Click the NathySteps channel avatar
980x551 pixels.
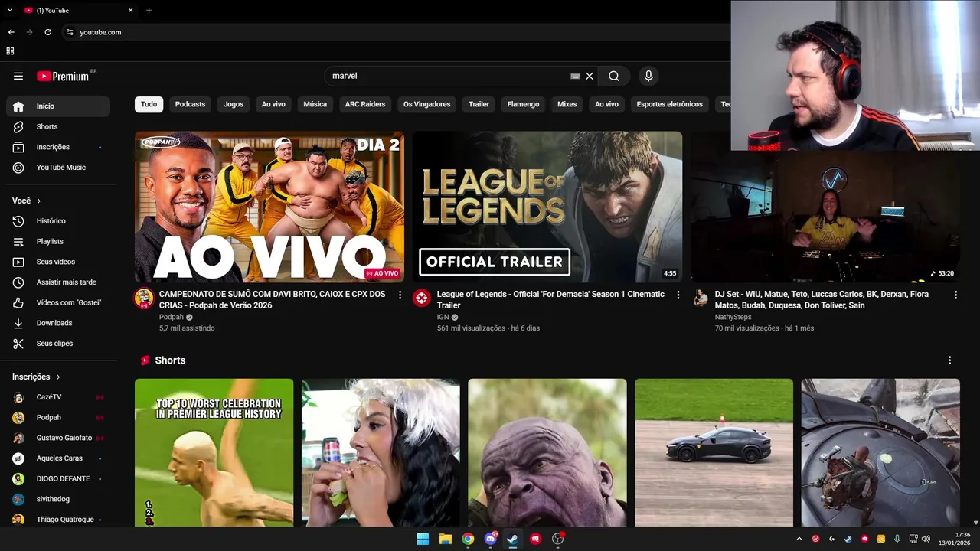[700, 298]
